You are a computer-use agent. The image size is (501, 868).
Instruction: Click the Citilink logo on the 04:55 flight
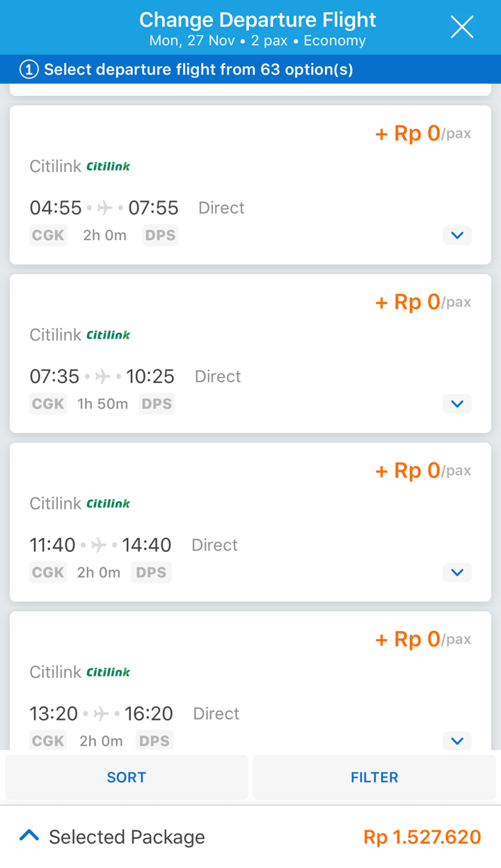point(108,166)
